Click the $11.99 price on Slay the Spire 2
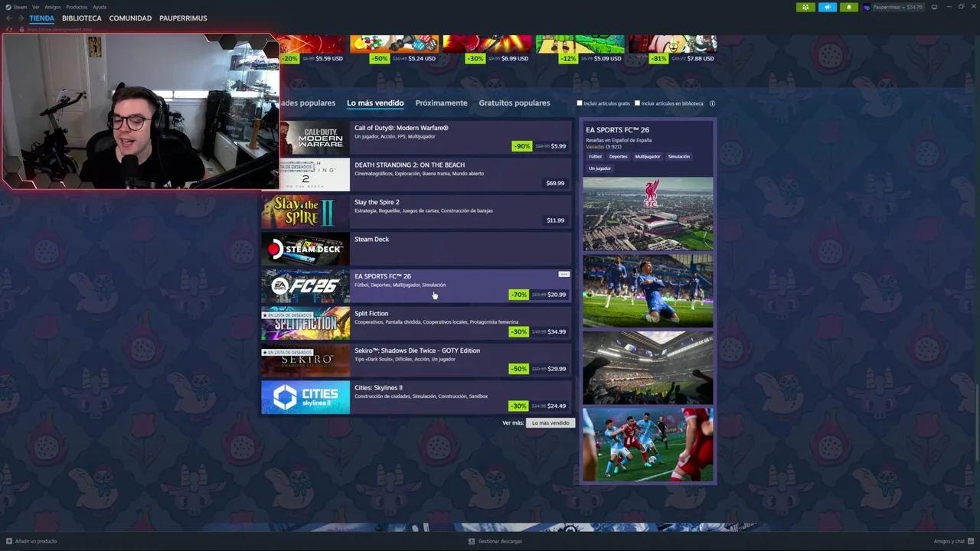Viewport: 980px width, 551px height. 555,220
